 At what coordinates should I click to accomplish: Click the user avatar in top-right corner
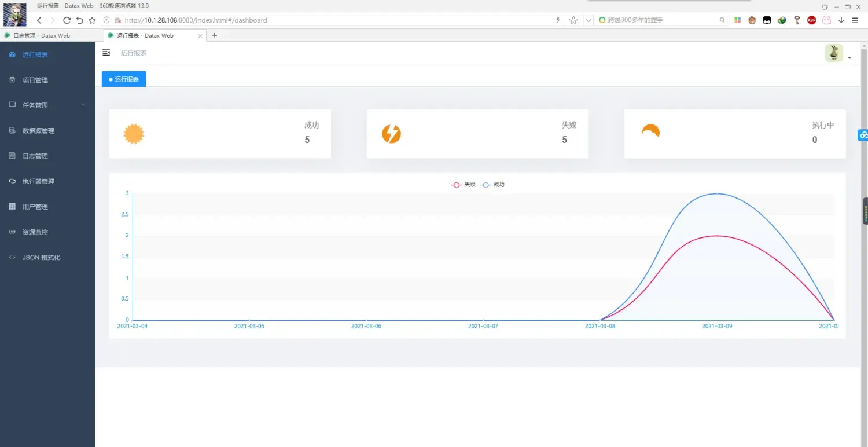click(833, 53)
